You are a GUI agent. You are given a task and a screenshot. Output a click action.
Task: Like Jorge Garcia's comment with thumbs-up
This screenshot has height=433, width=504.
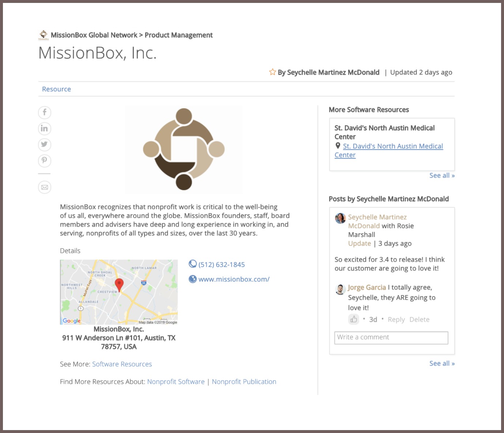tap(354, 319)
